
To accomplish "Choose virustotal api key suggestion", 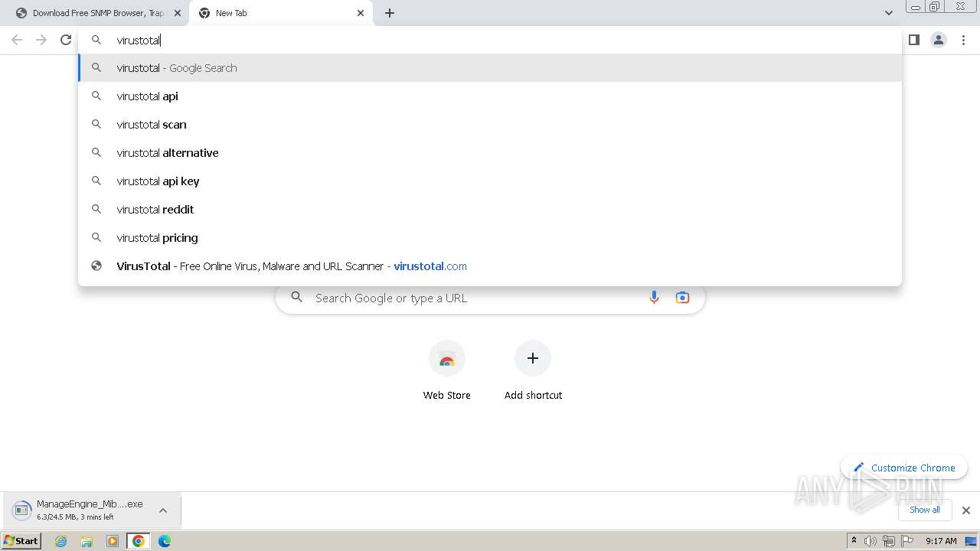I will pos(490,181).
